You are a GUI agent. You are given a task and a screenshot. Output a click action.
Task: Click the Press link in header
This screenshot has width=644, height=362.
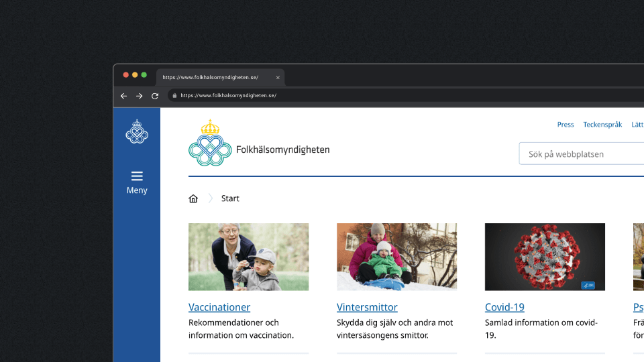[x=566, y=125]
